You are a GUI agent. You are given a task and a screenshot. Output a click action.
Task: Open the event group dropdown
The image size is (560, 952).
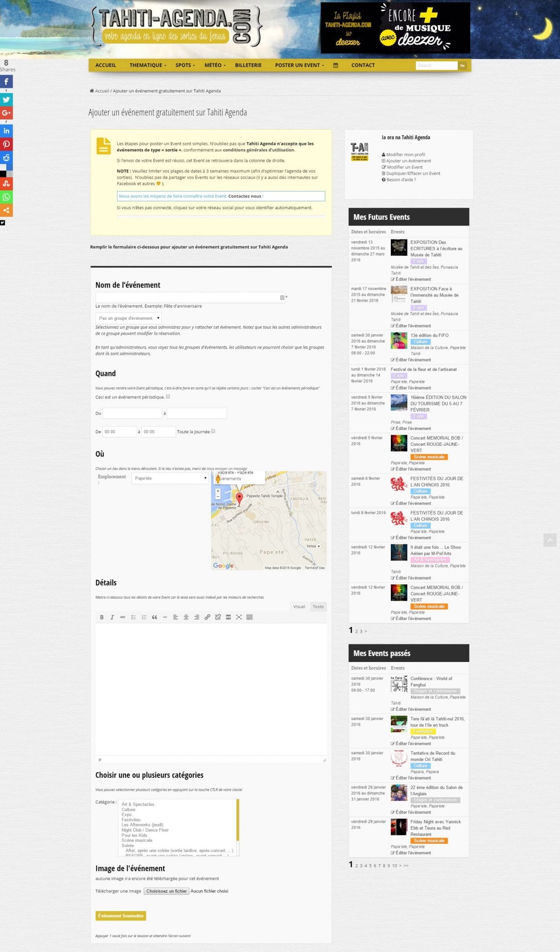pos(128,318)
